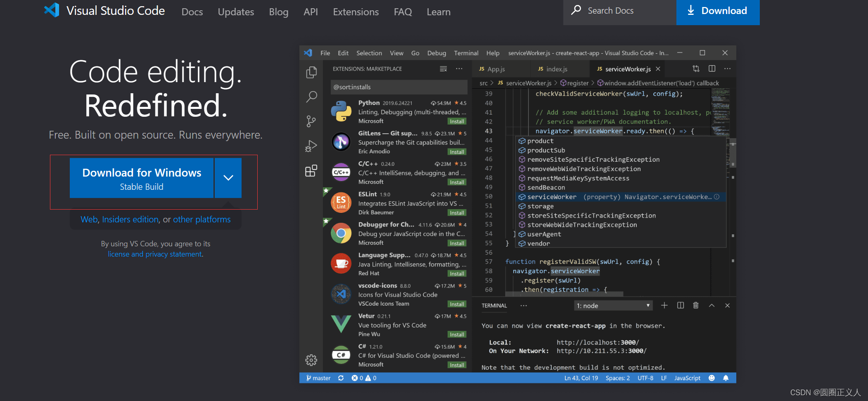Click 'Ln 43, Col 19' in status bar

point(581,378)
